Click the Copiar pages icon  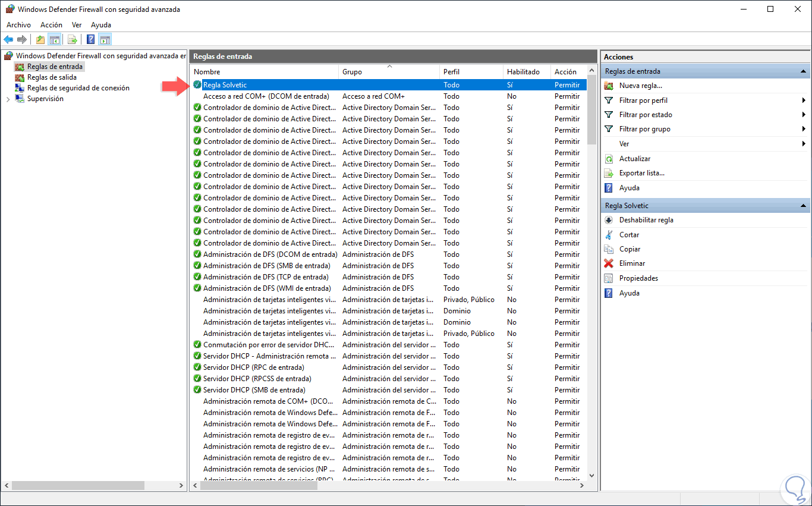click(609, 249)
